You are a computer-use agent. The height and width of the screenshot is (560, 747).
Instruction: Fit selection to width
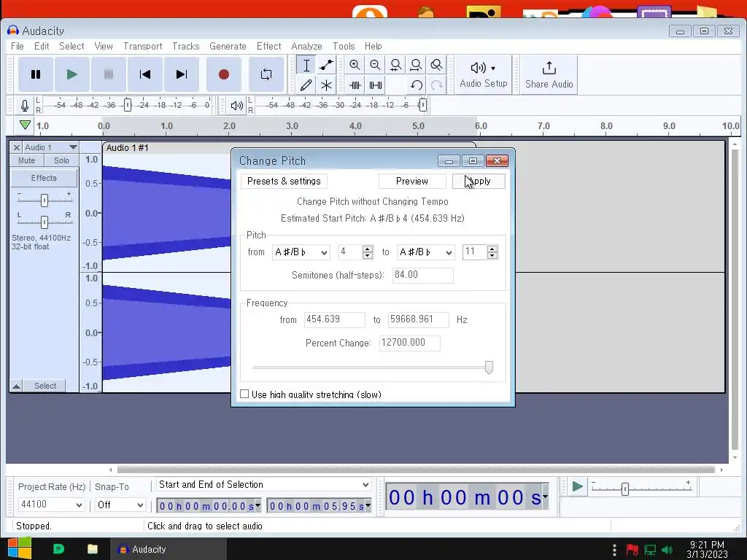click(395, 65)
